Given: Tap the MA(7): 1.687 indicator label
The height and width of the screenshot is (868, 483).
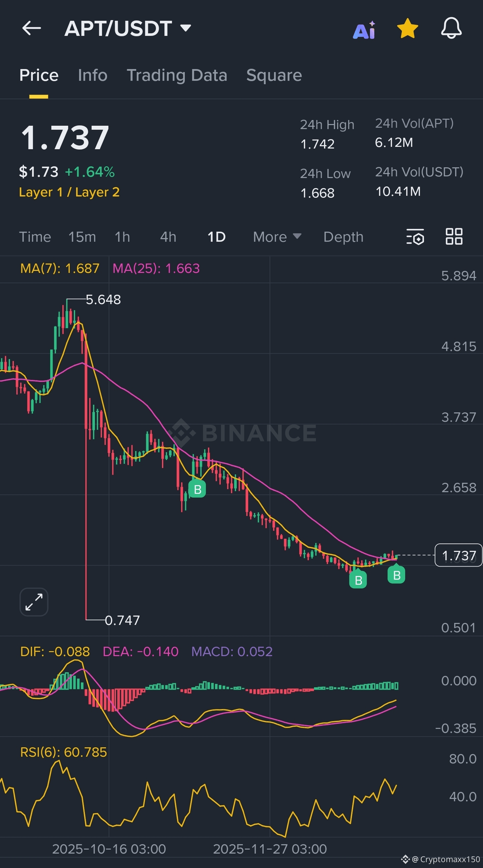Looking at the screenshot, I should [x=60, y=269].
